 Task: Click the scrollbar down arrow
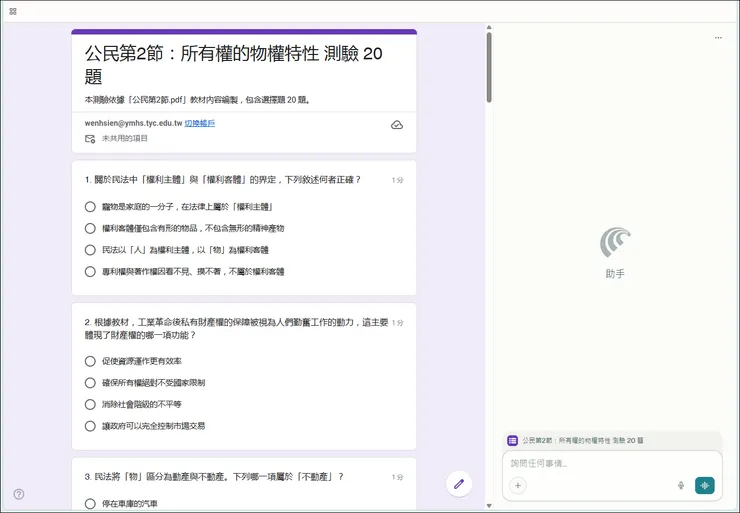pos(489,506)
